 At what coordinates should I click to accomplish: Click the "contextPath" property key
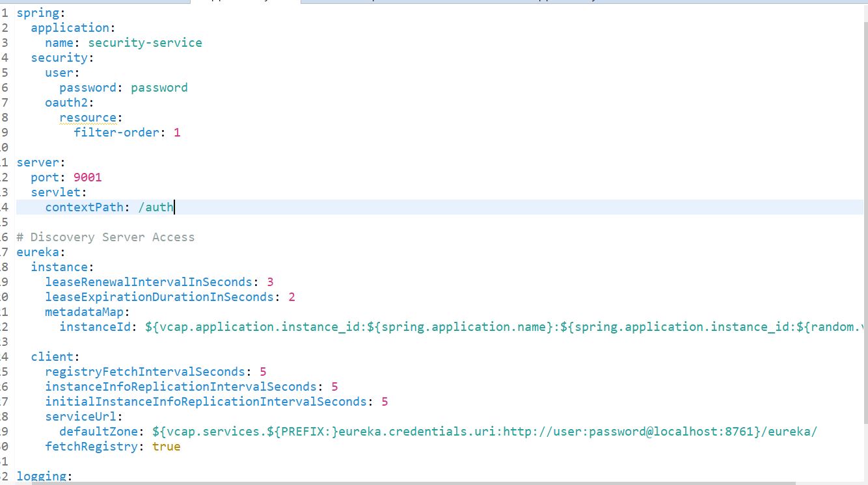tap(85, 207)
